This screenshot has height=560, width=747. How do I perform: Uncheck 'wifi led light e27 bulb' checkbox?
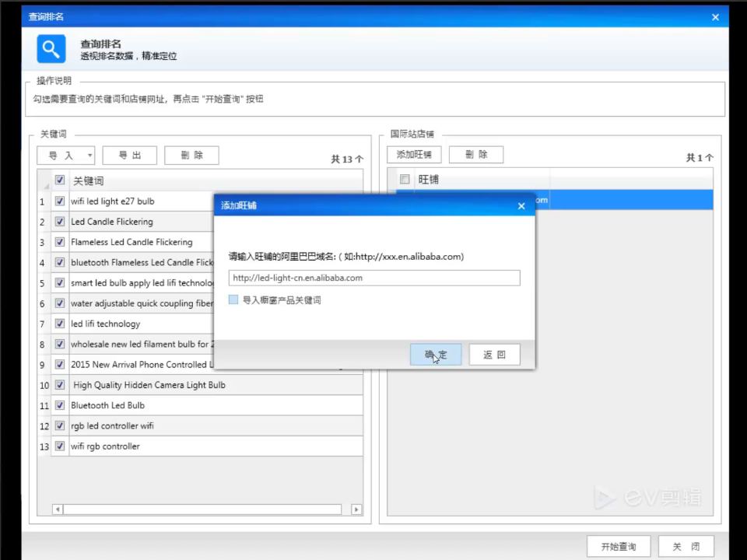click(x=60, y=201)
